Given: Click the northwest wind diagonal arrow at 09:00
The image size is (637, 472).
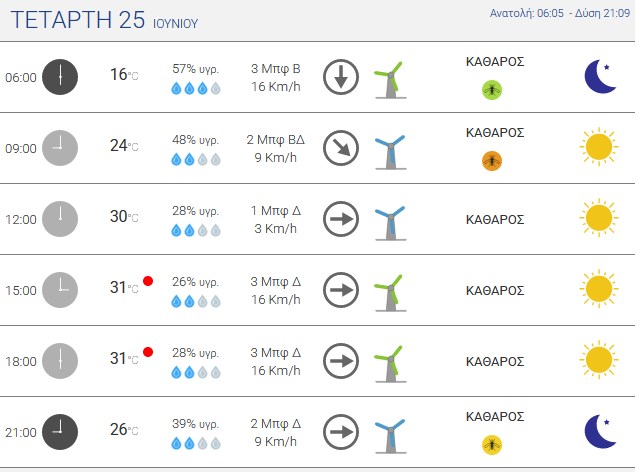Looking at the screenshot, I should pyautogui.click(x=341, y=148).
